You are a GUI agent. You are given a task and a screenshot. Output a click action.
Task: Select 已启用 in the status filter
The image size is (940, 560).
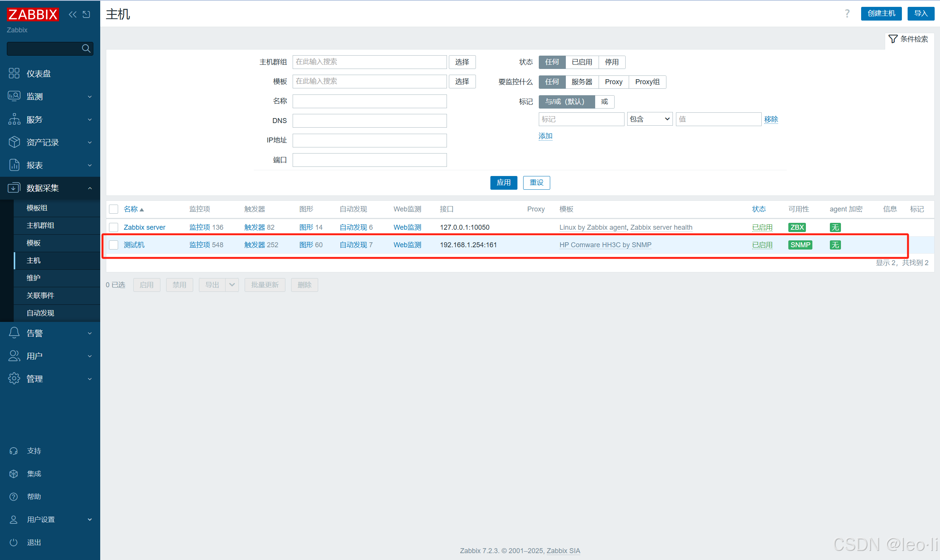coord(582,62)
